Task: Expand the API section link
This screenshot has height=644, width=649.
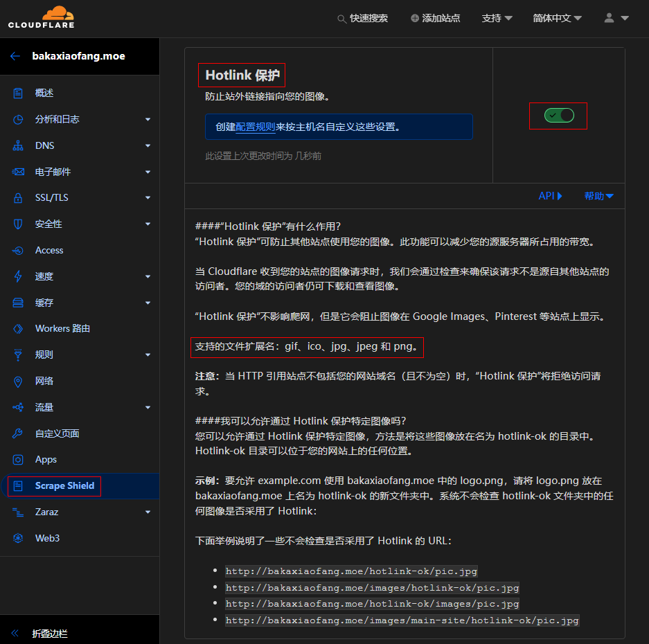Action: click(x=550, y=196)
